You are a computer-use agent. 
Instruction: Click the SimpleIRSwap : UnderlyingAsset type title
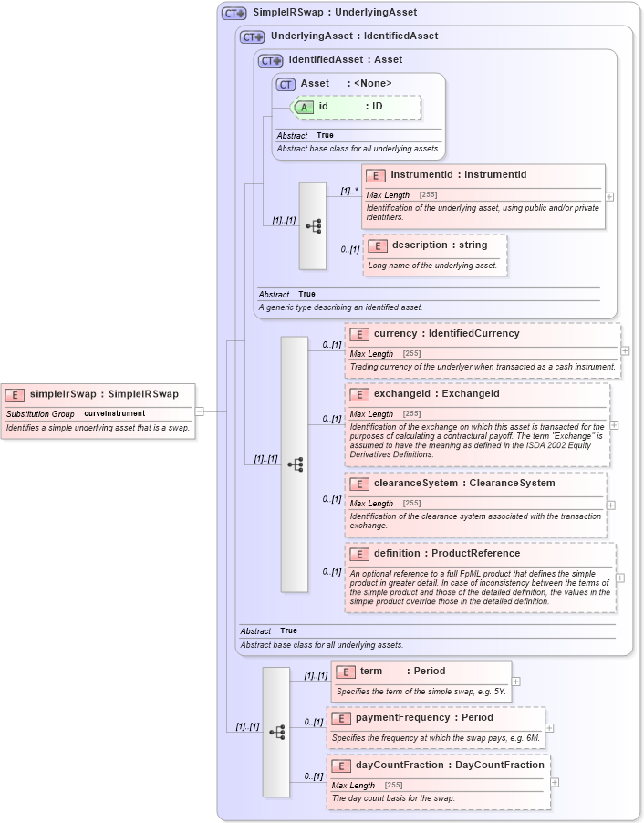point(335,12)
